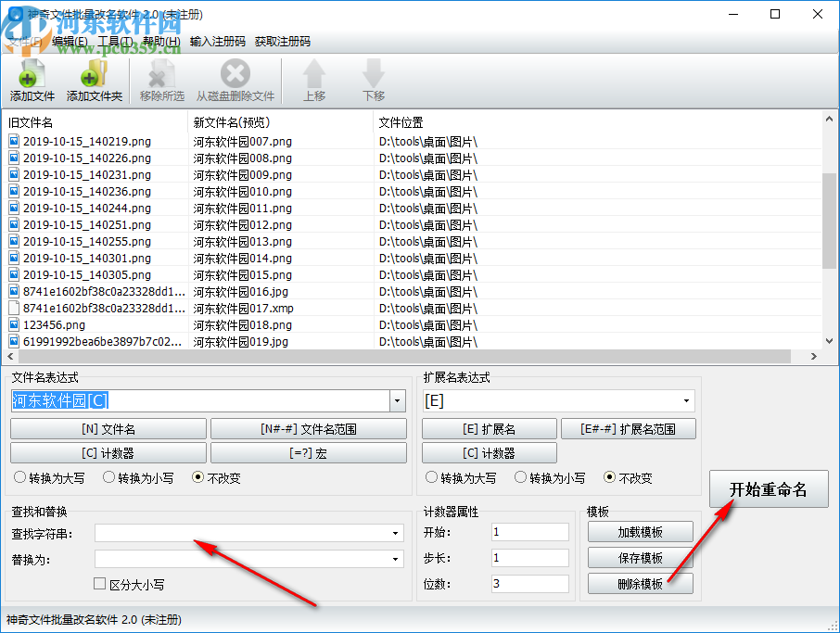Image resolution: width=840 pixels, height=633 pixels.
Task: Click file icon of 2019-10-15_140255.png
Action: pyautogui.click(x=14, y=241)
